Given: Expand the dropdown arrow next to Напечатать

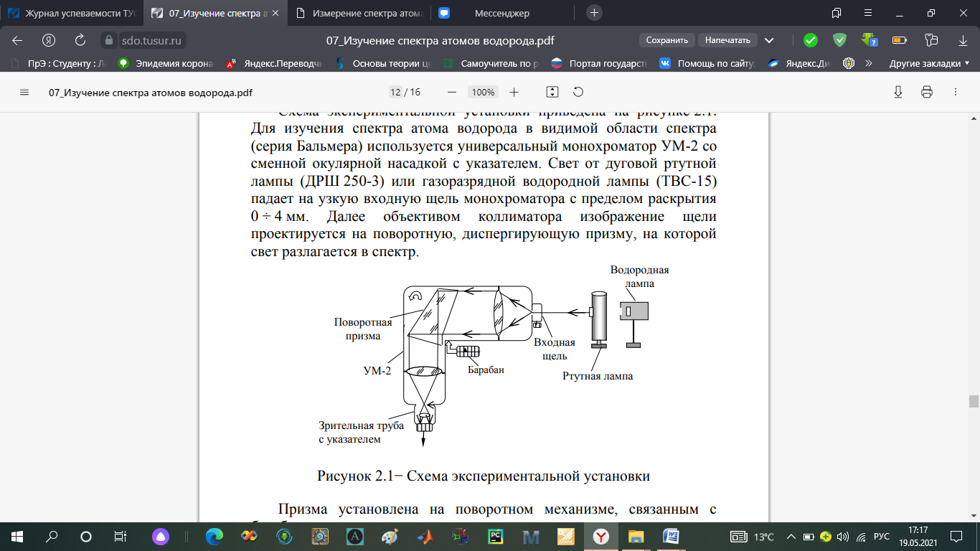Looking at the screenshot, I should point(769,40).
